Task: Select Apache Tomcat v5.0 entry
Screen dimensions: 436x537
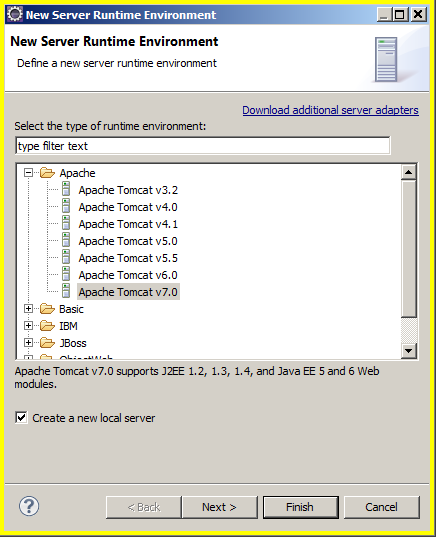Action: coord(128,241)
